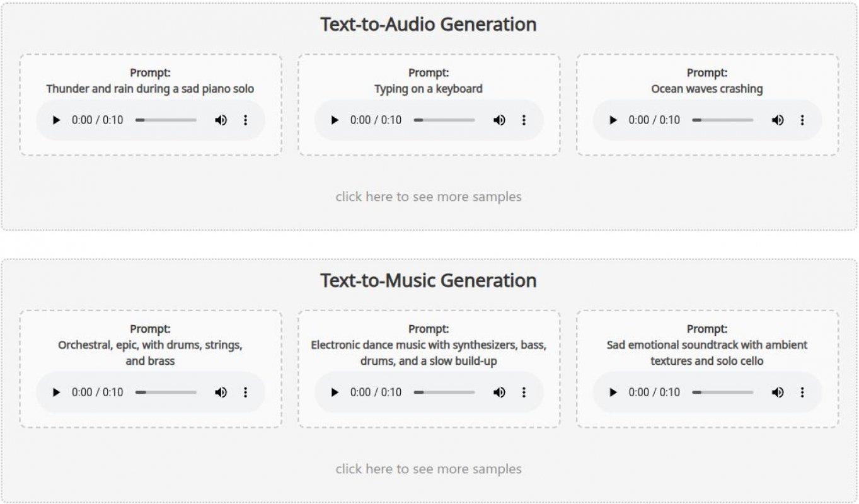Play the "Electronic dance music" sample
The width and height of the screenshot is (859, 504).
click(x=335, y=392)
